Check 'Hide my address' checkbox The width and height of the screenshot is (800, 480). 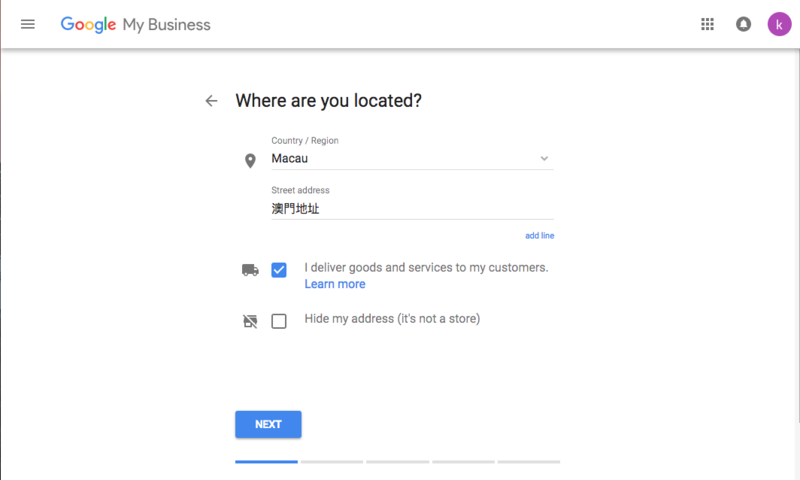[x=279, y=321]
